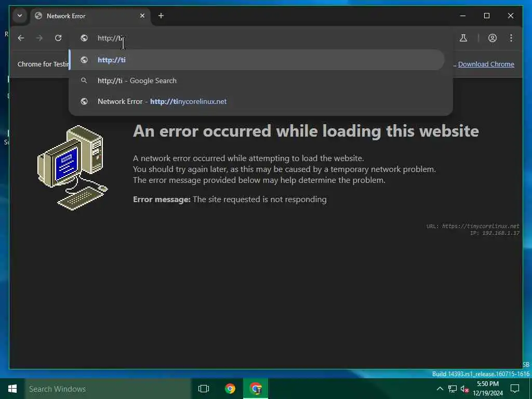Viewport: 532px width, 399px height.
Task: Open the profile account icon
Action: [493, 38]
